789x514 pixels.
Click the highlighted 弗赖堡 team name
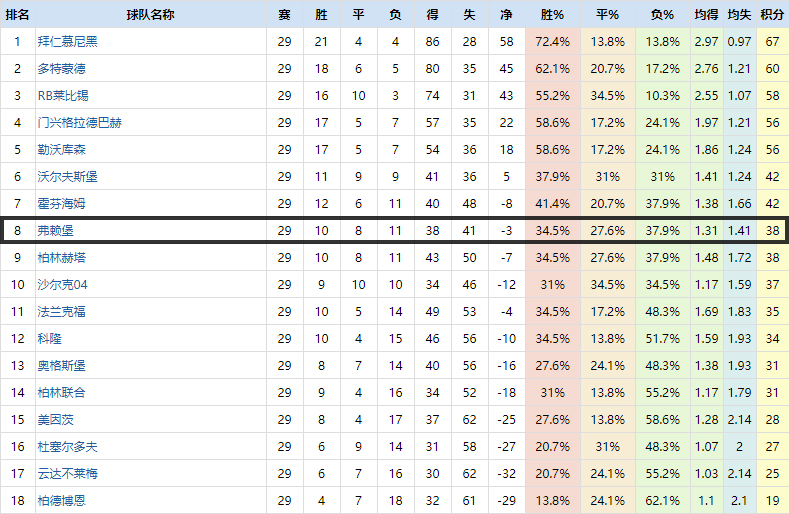tap(55, 230)
